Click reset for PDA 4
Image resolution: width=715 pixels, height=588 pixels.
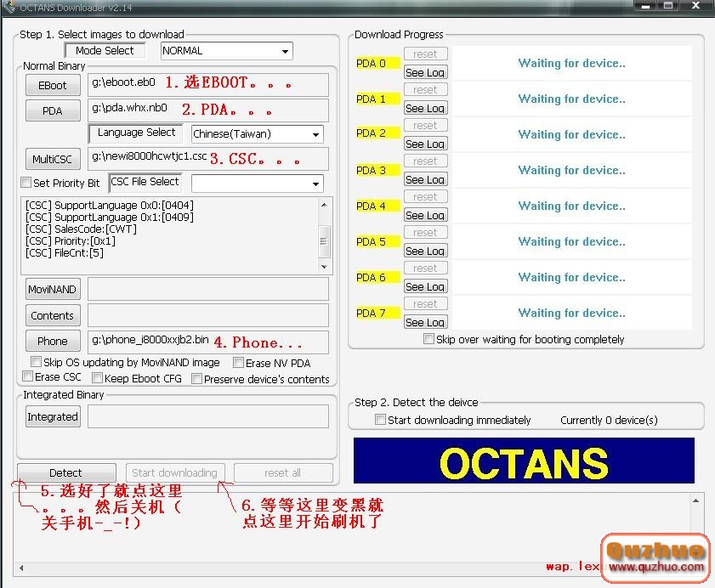click(425, 196)
